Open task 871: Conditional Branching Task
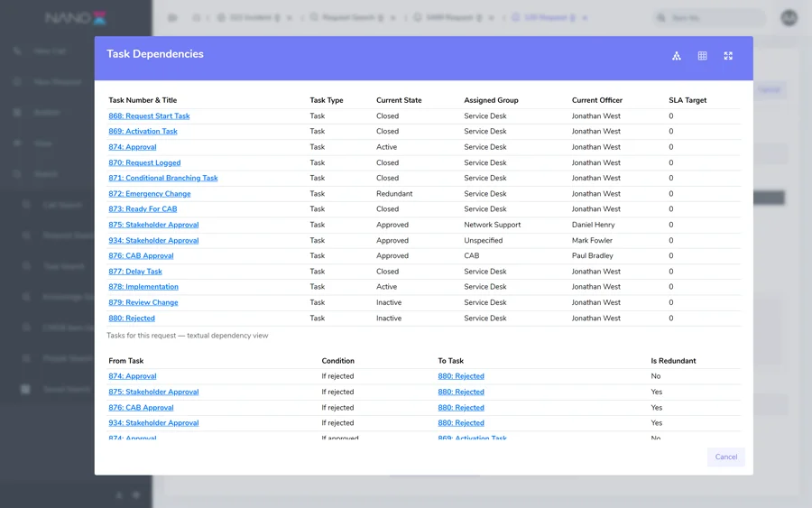 tap(163, 178)
